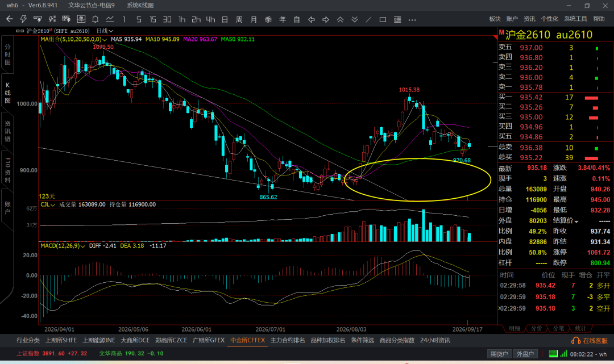Open the 24小时资讯 link
The width and height of the screenshot is (614, 364).
435,340
